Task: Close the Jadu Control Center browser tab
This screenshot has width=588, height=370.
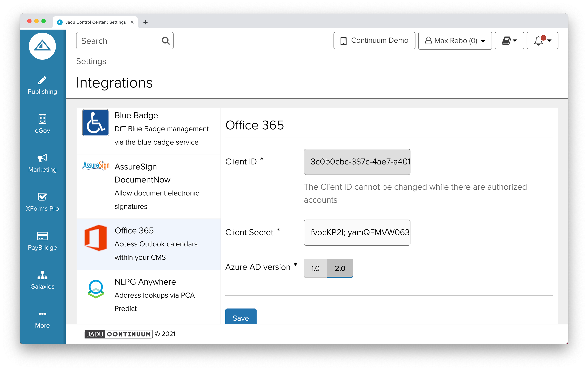Action: 132,22
